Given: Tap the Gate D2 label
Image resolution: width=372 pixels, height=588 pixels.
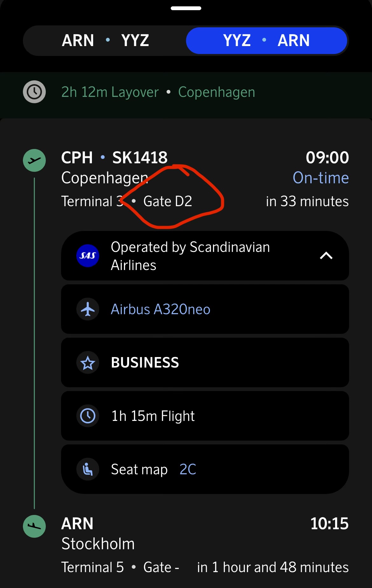Looking at the screenshot, I should (168, 201).
